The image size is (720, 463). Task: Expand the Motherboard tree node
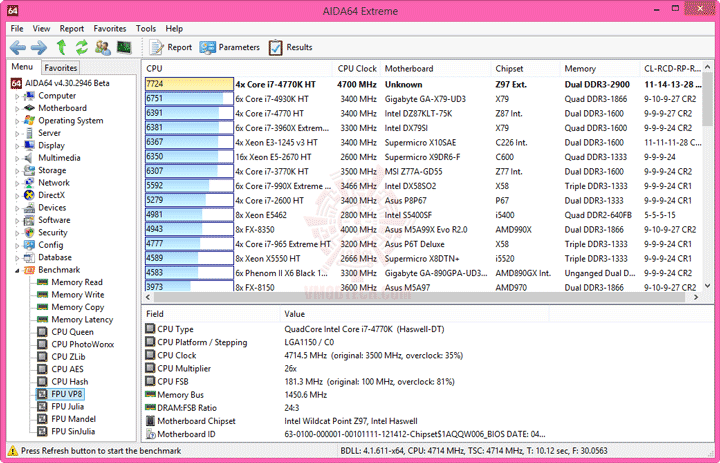17,108
